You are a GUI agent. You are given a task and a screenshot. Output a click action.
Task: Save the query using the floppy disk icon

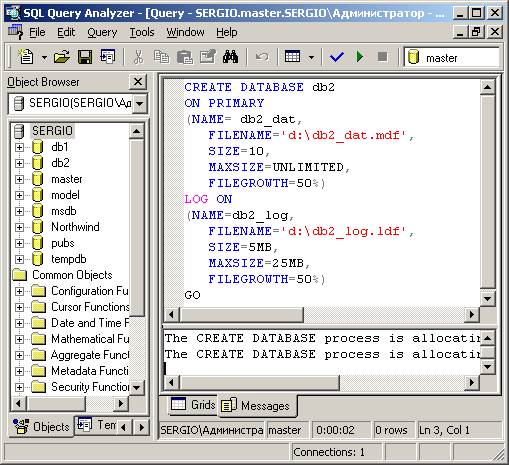85,57
